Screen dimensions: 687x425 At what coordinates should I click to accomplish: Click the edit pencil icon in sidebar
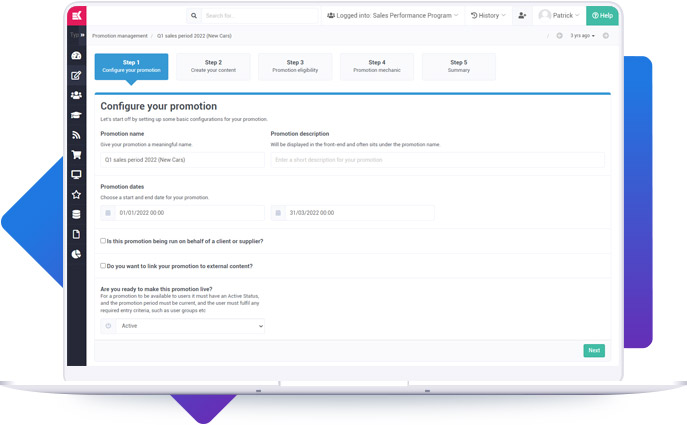[76, 76]
